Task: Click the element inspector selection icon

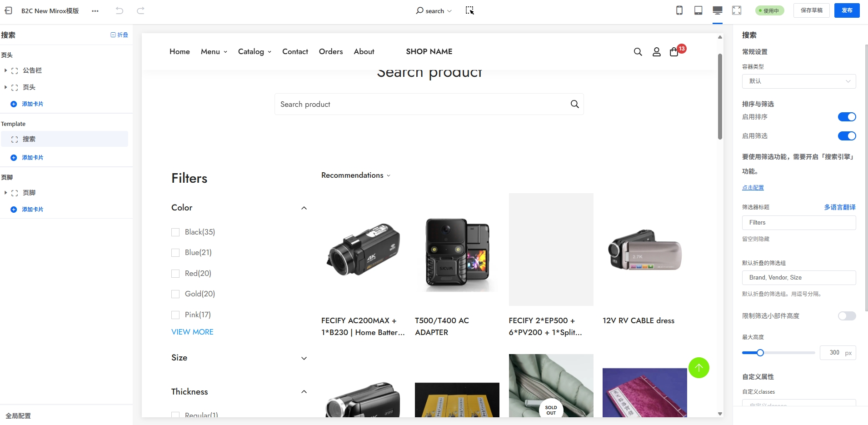Action: [469, 10]
